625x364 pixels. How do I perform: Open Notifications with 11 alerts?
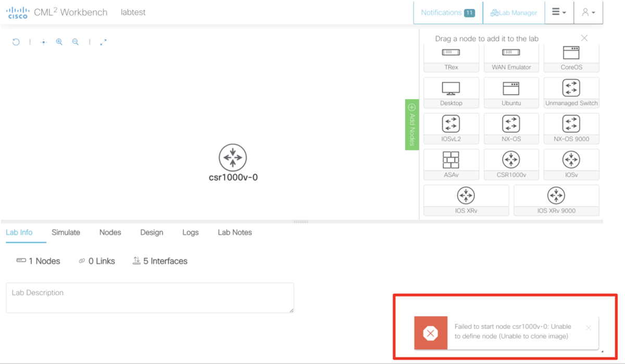[448, 12]
